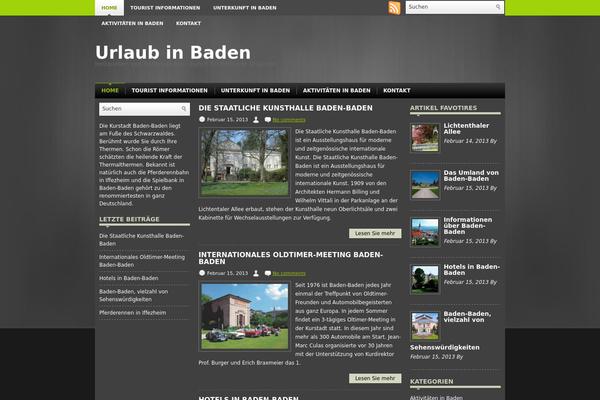This screenshot has width=600, height=400.
Task: Click the comment bubble icon of Oldtimer-Meeting post
Action: (267, 273)
